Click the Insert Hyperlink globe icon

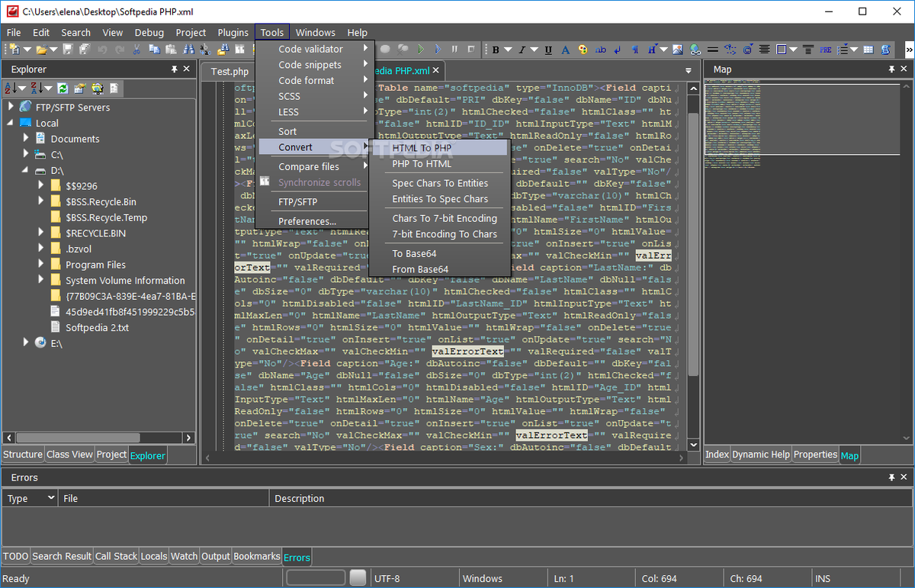click(x=694, y=50)
